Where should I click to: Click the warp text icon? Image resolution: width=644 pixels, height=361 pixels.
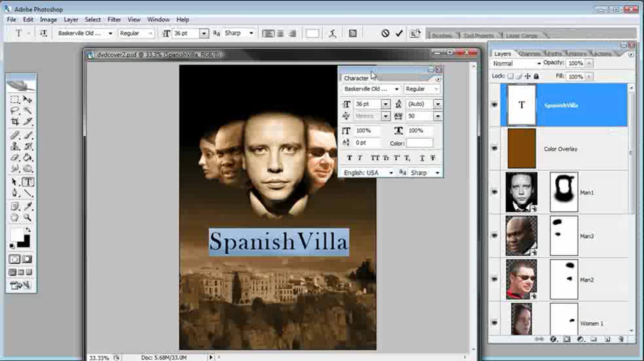tap(333, 34)
